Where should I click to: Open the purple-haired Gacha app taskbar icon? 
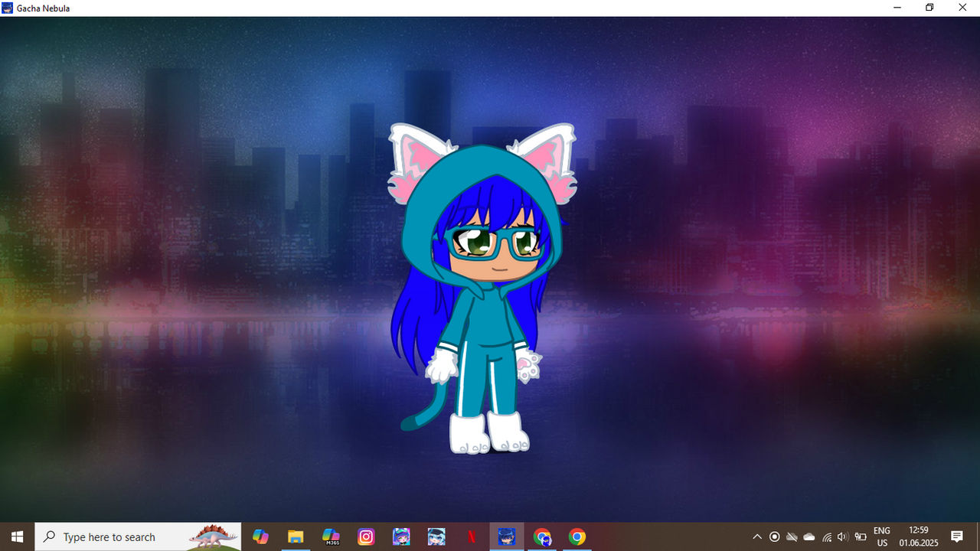tap(401, 536)
